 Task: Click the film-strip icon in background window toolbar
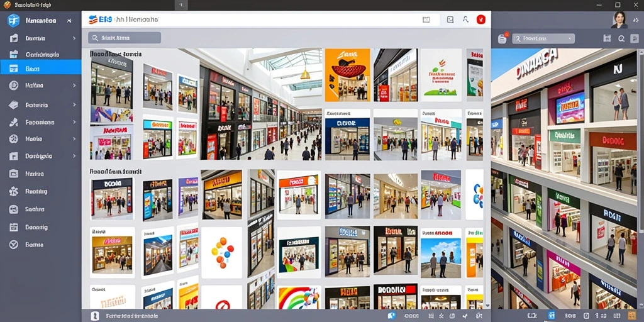click(607, 38)
